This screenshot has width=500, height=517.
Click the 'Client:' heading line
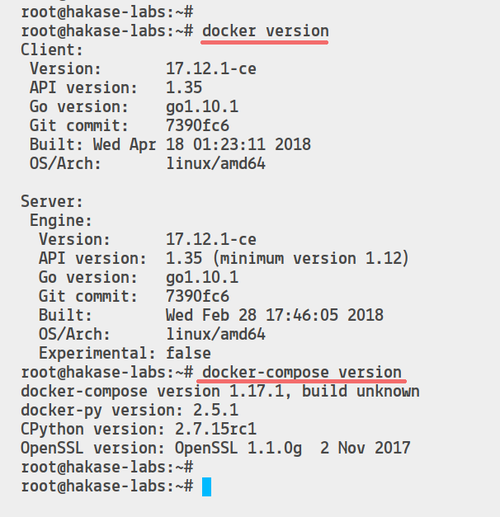[x=52, y=50]
